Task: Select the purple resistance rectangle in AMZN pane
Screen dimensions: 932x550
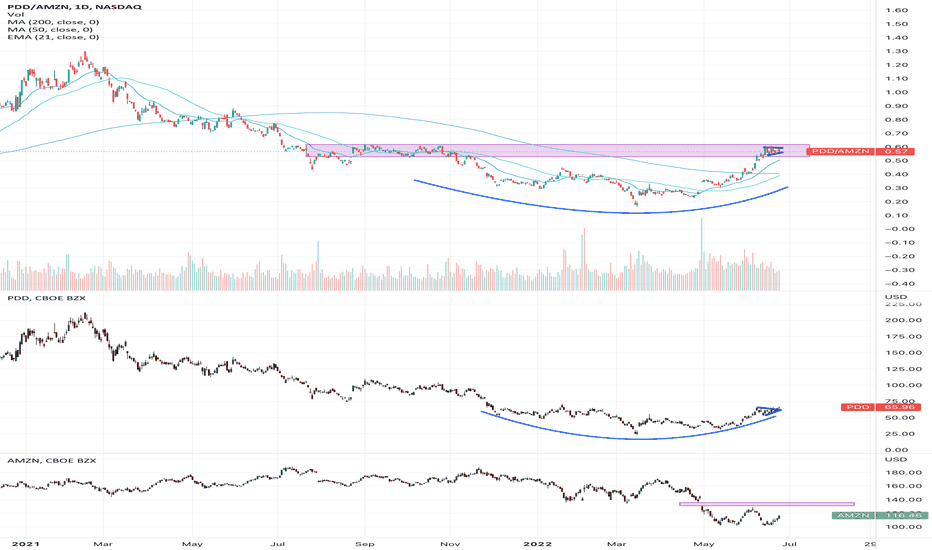Action: tap(767, 504)
